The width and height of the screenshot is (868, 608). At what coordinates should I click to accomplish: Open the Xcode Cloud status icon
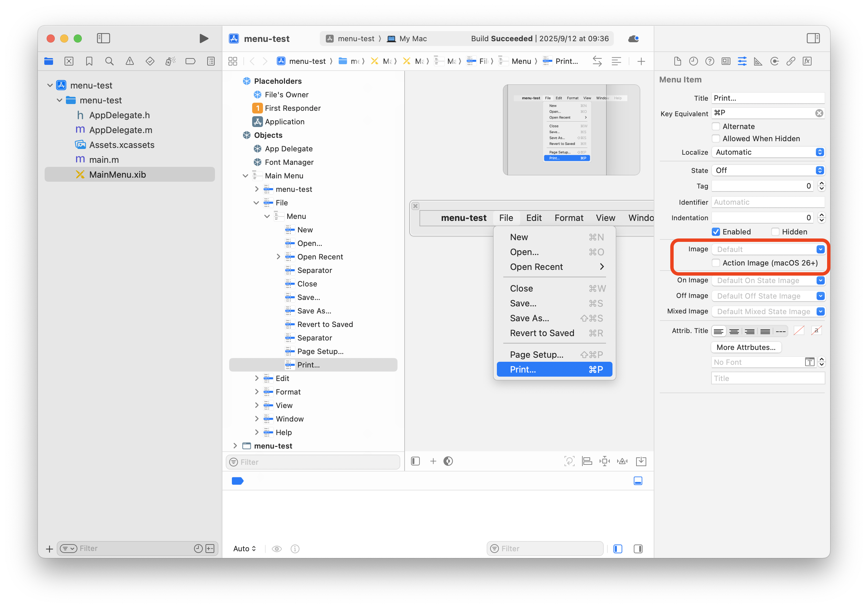click(634, 39)
